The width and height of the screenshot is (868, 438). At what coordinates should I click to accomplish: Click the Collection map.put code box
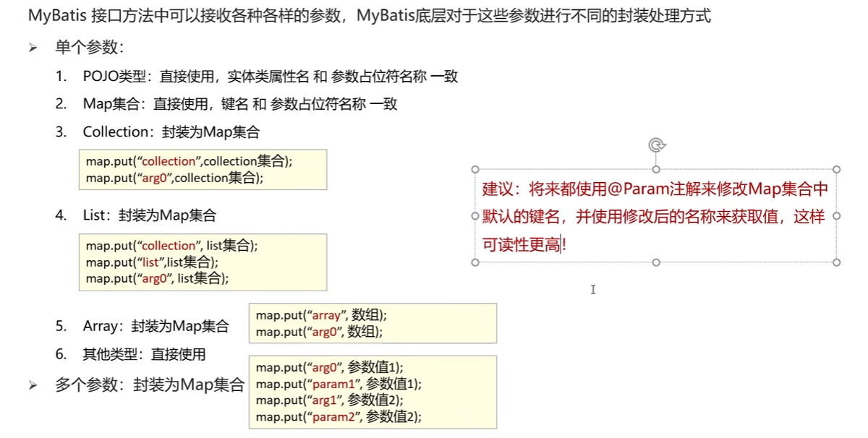(203, 170)
